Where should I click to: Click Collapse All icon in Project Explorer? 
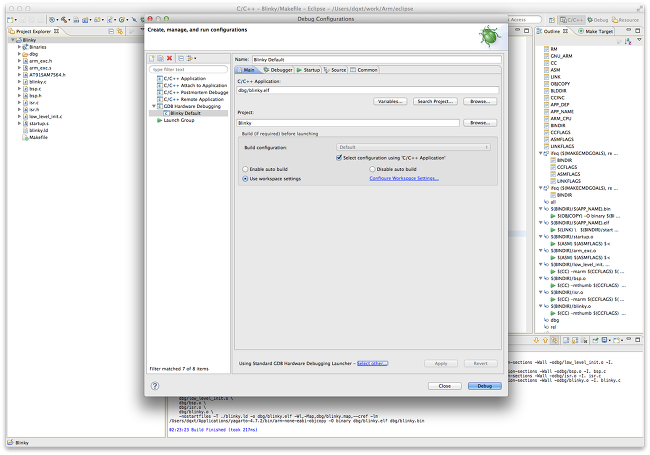pyautogui.click(x=111, y=31)
